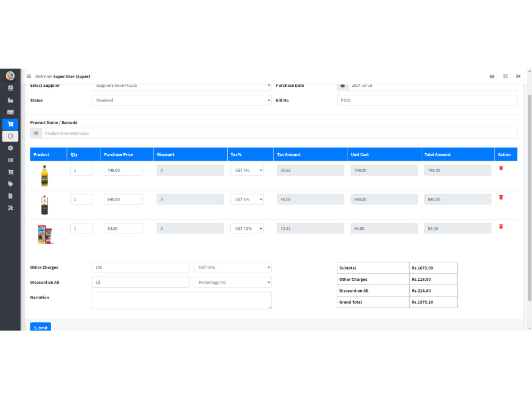The height and width of the screenshot is (399, 532).
Task: Open the Tax% dropdown in the 748.00 row
Action: tap(247, 170)
